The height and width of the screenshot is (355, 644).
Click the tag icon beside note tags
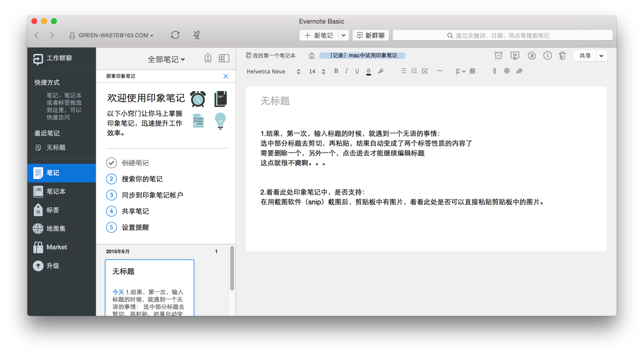(x=312, y=56)
